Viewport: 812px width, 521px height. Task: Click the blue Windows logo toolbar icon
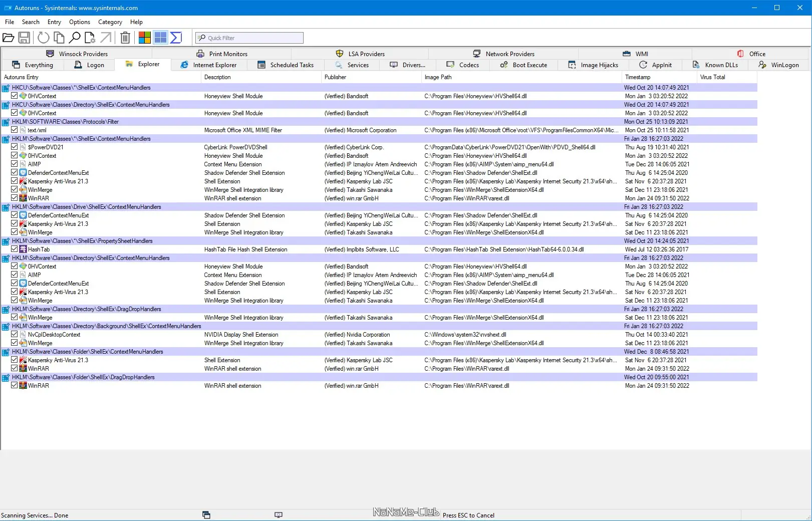tap(160, 38)
